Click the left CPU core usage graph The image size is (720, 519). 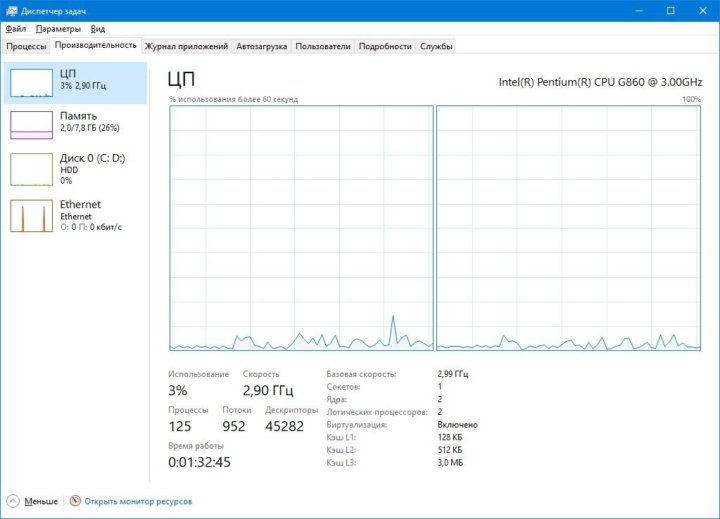(301, 228)
